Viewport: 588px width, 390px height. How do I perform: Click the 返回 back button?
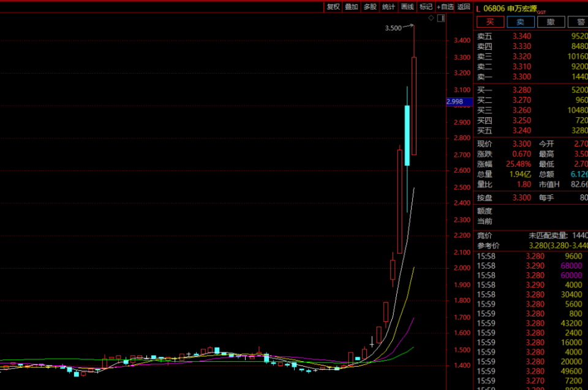464,7
